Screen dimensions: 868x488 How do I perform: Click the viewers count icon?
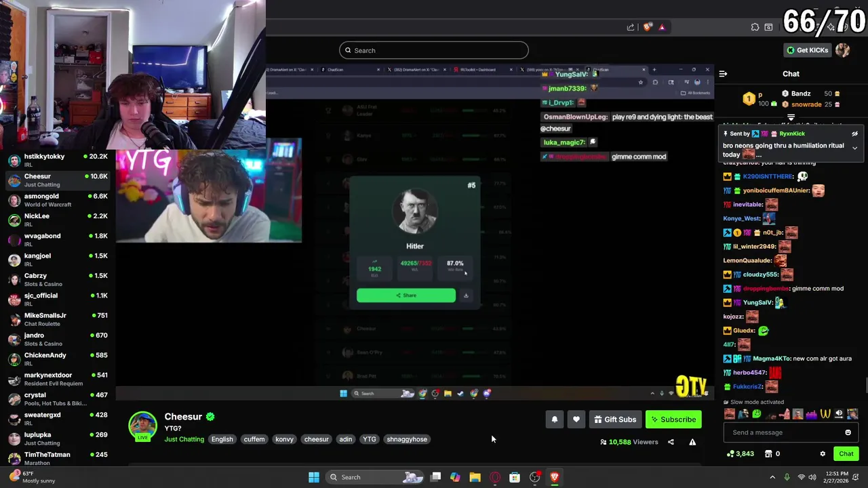(604, 442)
